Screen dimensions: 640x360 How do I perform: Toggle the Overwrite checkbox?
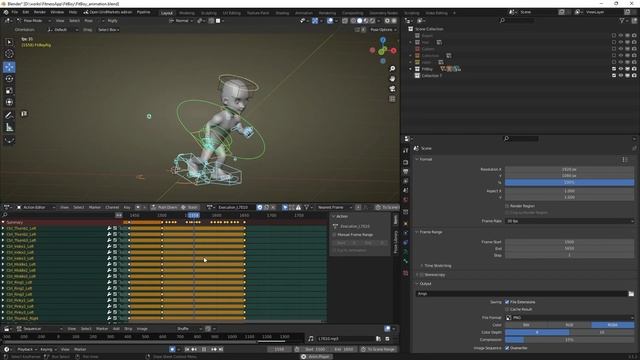pyautogui.click(x=507, y=348)
